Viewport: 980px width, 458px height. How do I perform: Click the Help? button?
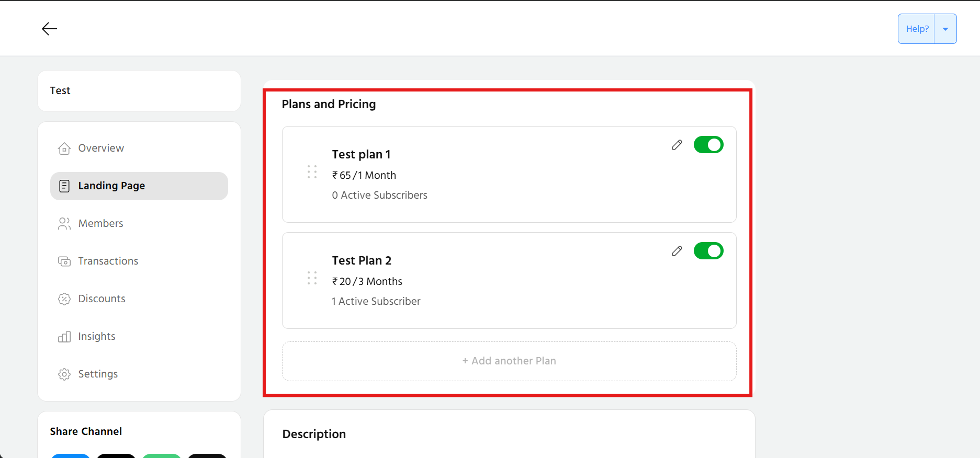point(917,29)
